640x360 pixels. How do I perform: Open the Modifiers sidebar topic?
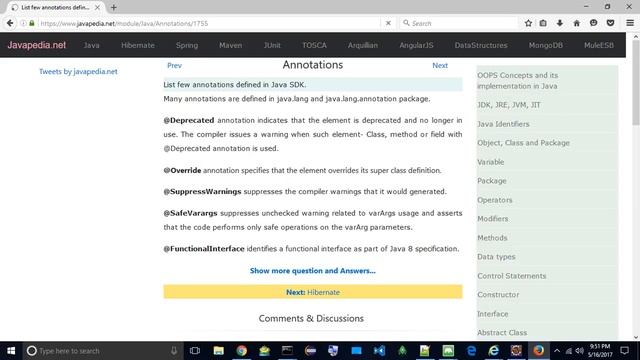click(x=493, y=219)
